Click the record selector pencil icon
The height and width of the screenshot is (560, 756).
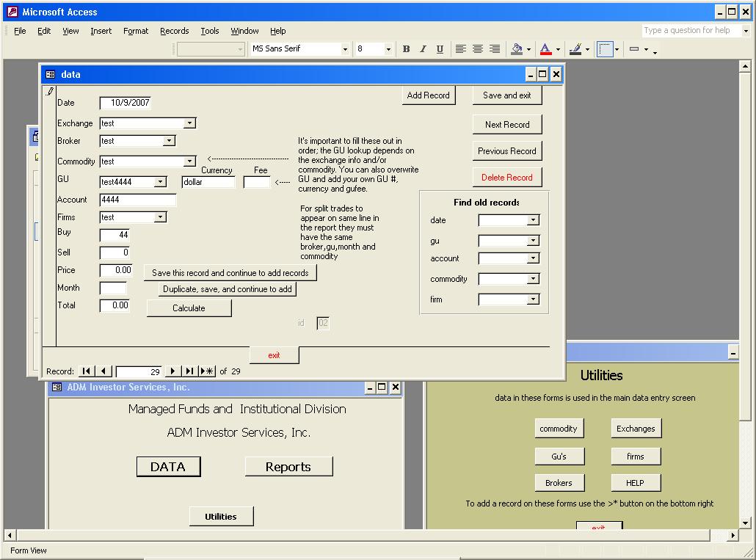coord(50,91)
